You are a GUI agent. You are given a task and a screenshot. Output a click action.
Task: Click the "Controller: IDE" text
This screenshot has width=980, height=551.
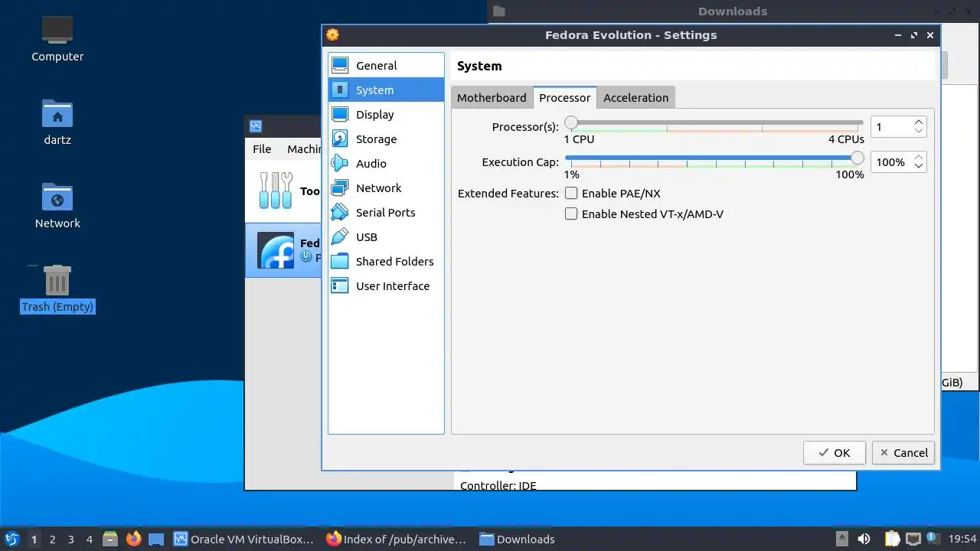(x=498, y=485)
